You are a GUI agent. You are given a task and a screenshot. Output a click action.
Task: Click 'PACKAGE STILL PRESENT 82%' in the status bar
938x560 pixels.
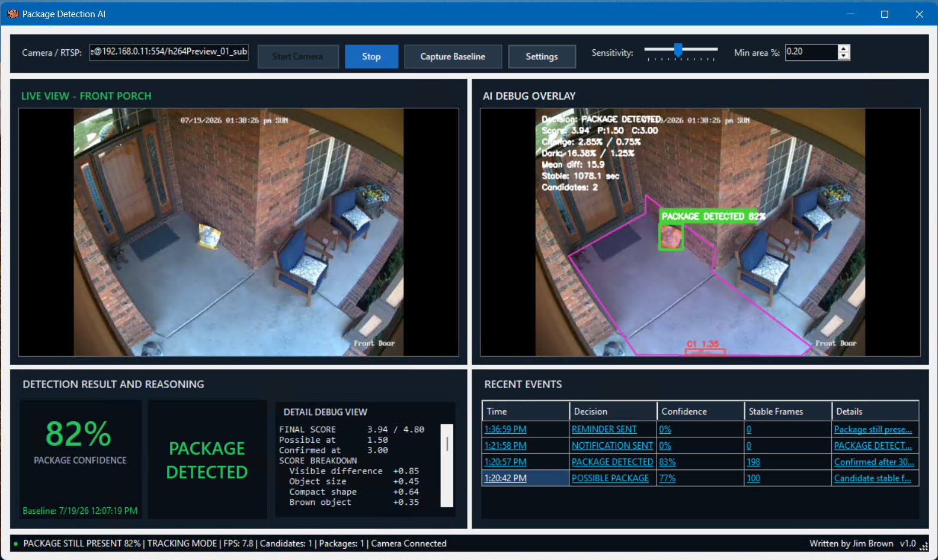(82, 543)
